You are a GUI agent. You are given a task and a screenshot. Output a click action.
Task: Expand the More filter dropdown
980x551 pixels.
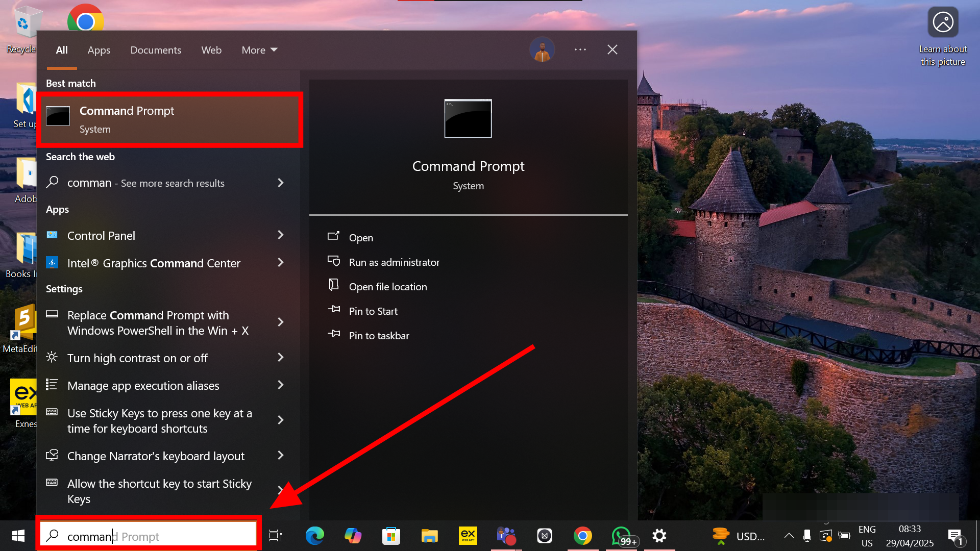click(x=259, y=50)
